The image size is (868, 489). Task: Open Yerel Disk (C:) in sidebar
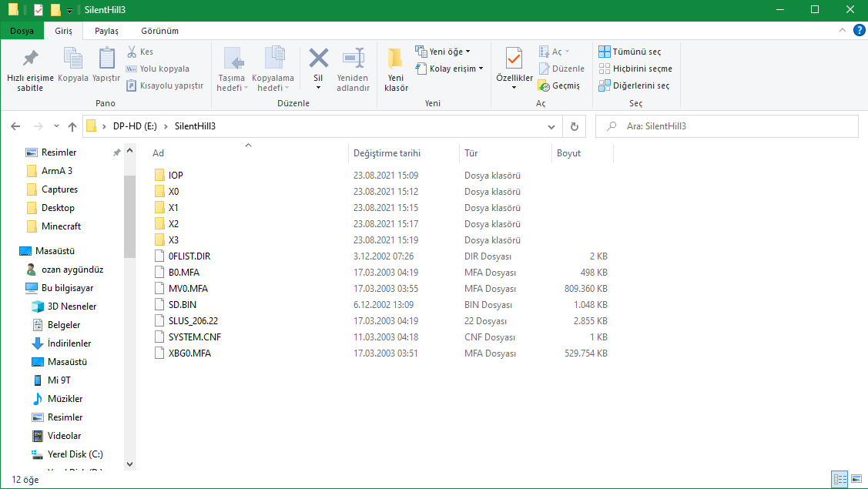click(75, 454)
